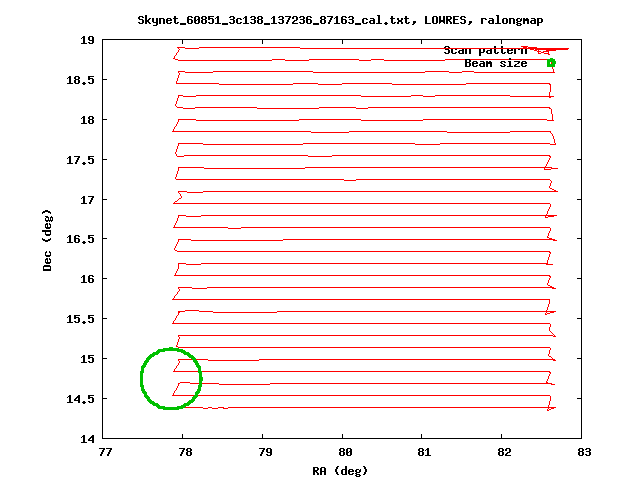Click the plot title Skynet_60851_3c138 text
Image resolution: width=640 pixels, height=480 pixels.
pyautogui.click(x=340, y=20)
